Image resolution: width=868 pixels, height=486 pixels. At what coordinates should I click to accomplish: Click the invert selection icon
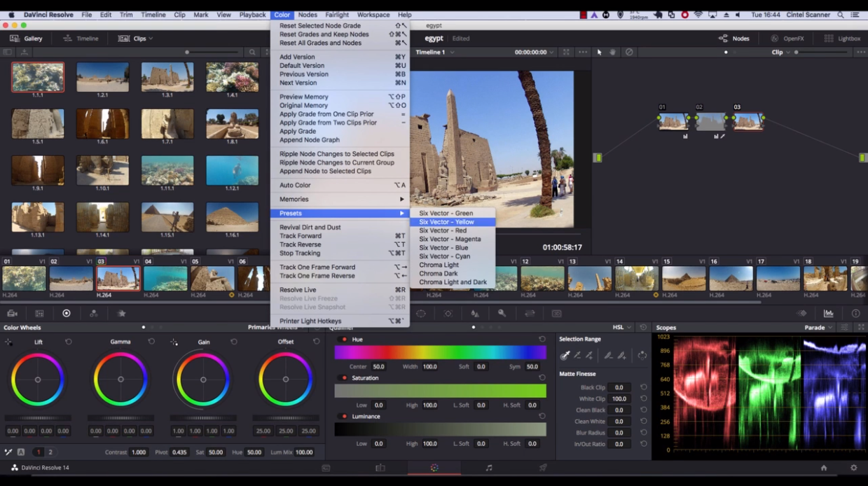(642, 356)
